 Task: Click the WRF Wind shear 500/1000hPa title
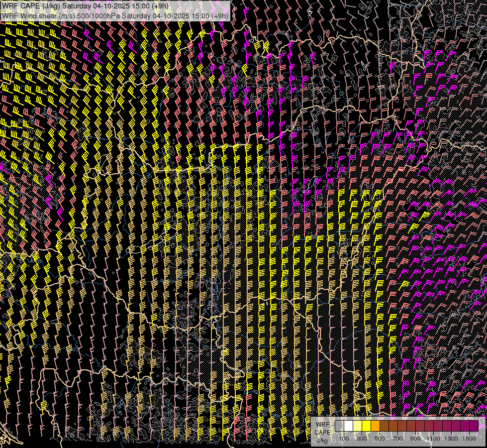pyautogui.click(x=115, y=15)
